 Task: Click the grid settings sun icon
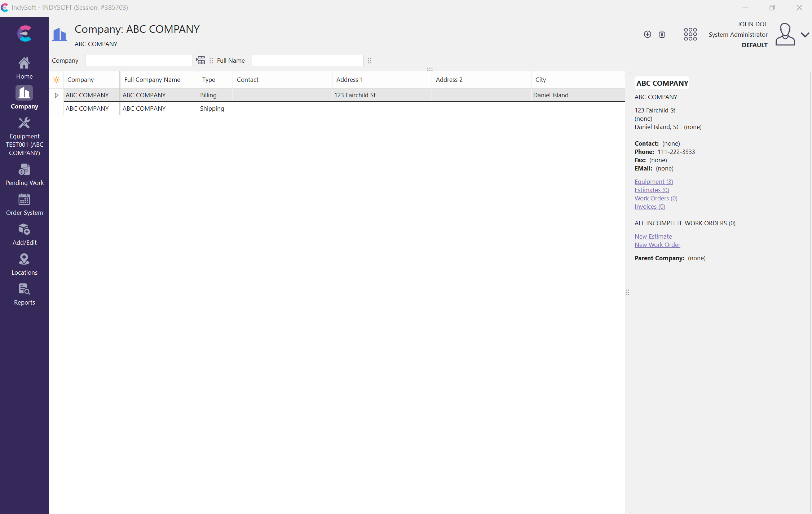click(56, 80)
